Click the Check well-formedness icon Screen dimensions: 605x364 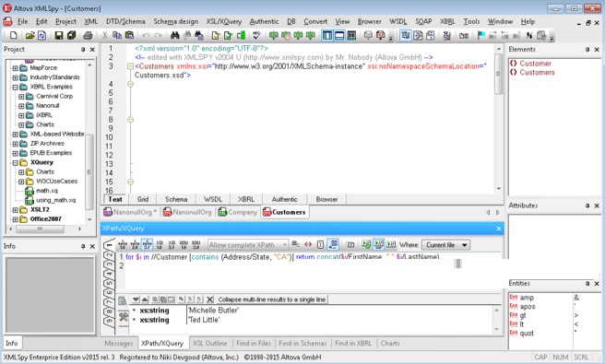pos(216,35)
